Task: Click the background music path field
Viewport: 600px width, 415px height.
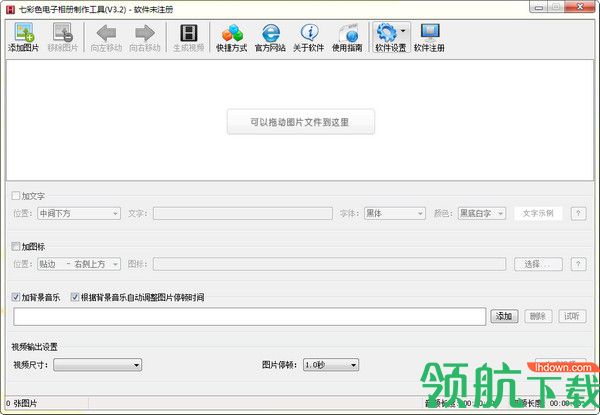Action: click(x=249, y=316)
